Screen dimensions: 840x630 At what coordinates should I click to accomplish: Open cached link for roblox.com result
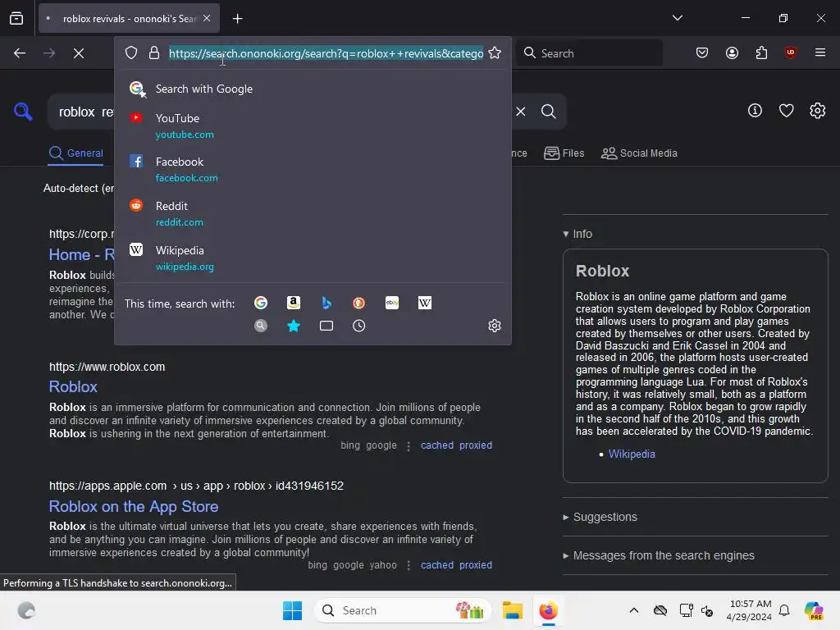pos(437,445)
